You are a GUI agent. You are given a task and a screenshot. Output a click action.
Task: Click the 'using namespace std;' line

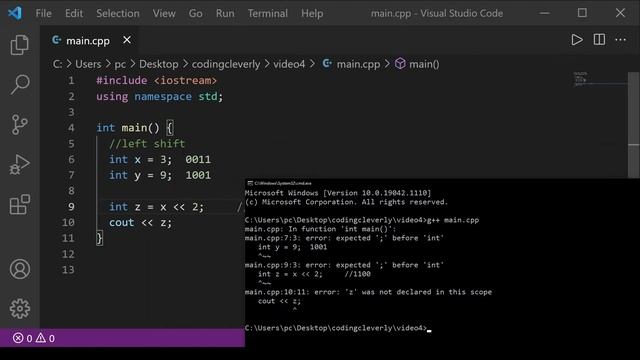[160, 96]
